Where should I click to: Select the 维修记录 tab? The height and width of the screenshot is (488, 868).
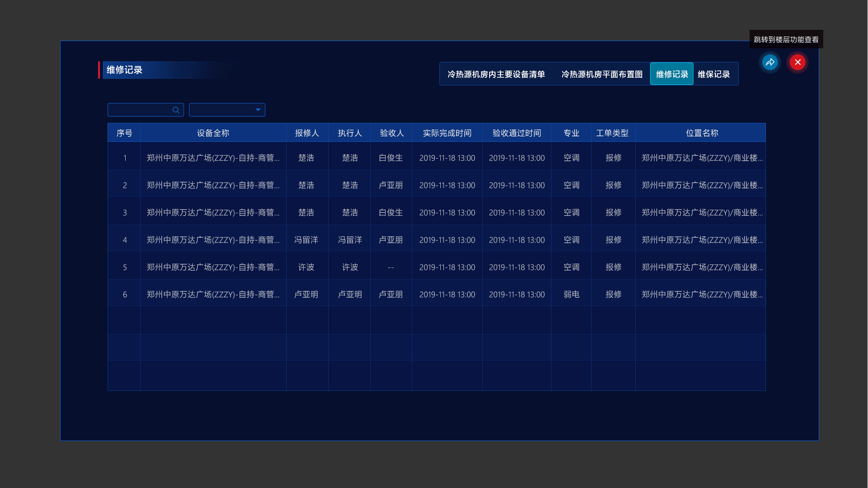[672, 75]
